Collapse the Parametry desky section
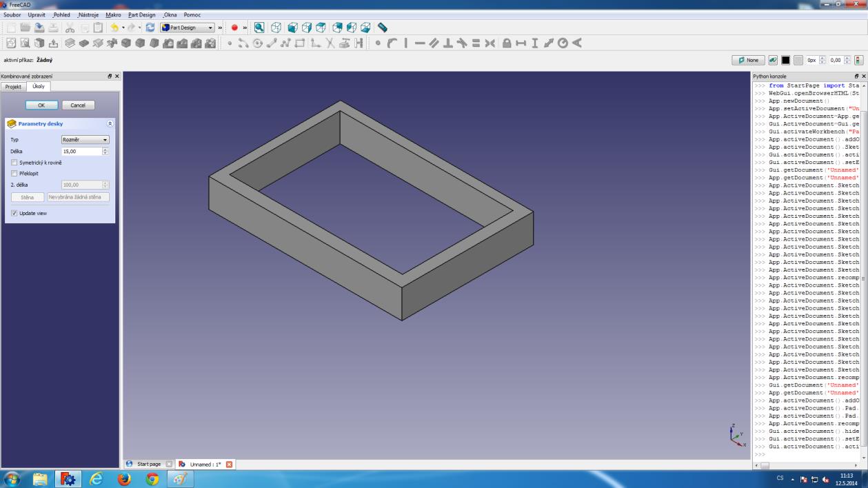This screenshot has width=868, height=488. click(x=110, y=124)
